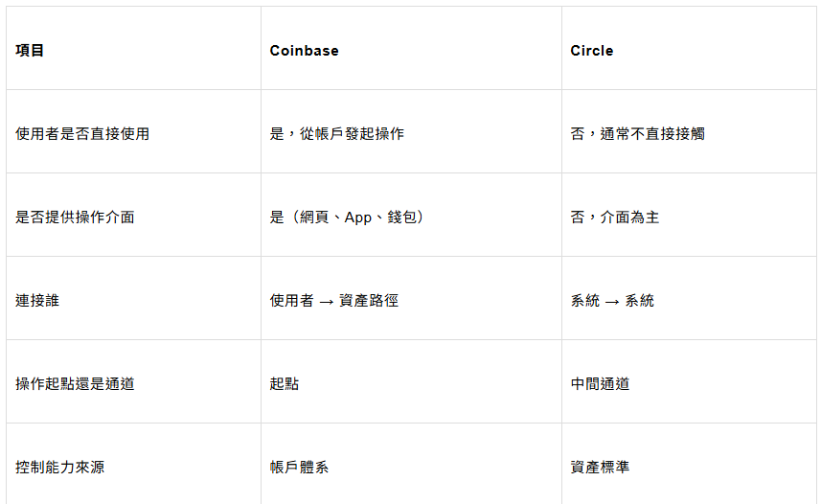Click the 使用者 → 資產路徑 cell
Viewport: 821px width, 504px height.
click(334, 301)
